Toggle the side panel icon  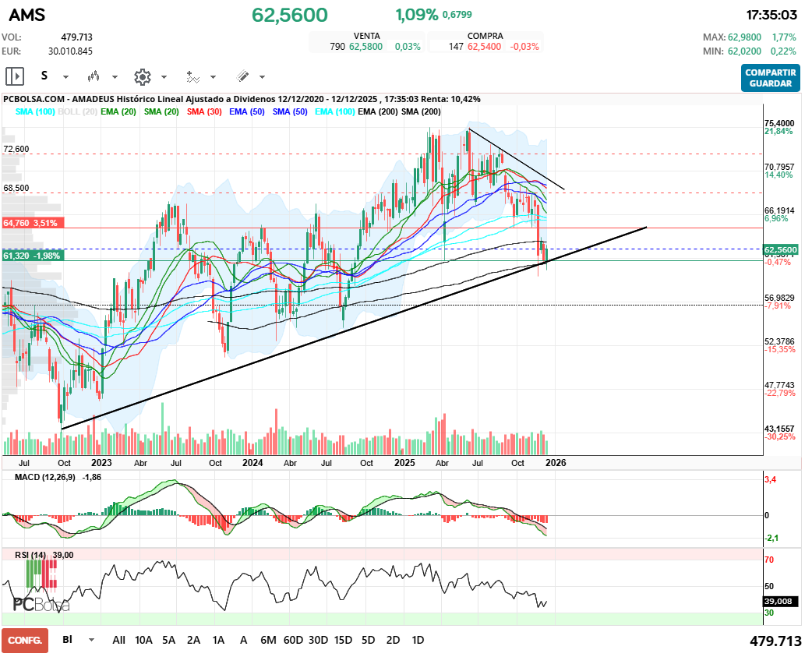click(15, 76)
